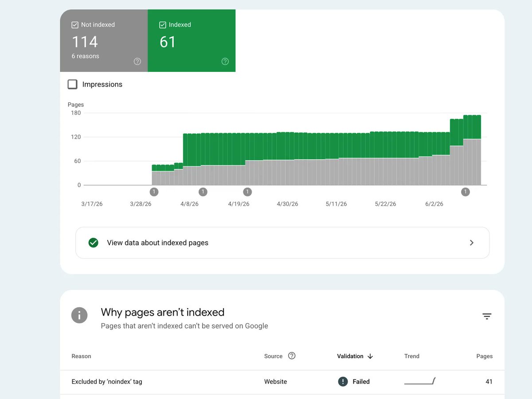
Task: Select the Not indexed 114 card
Action: [104, 41]
